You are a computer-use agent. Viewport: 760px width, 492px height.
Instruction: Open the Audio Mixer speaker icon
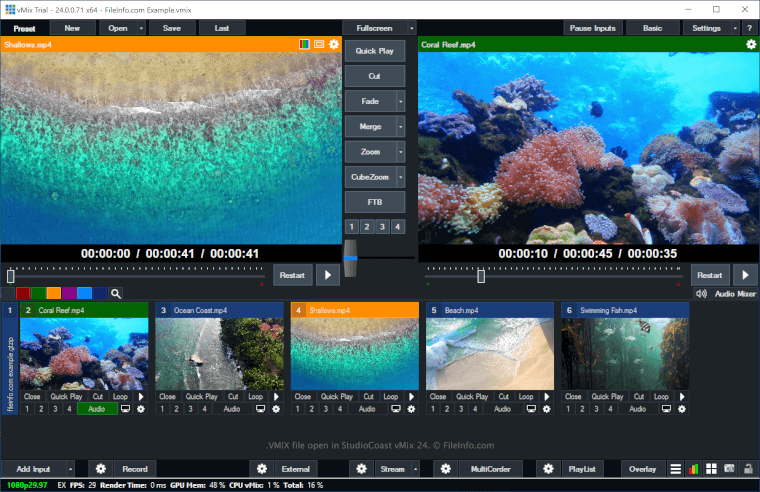[701, 294]
